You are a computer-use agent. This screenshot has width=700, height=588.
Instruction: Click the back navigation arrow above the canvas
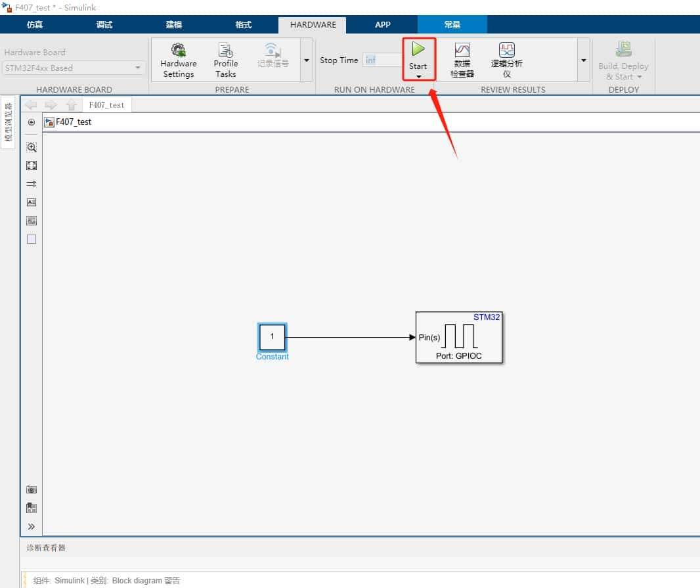pos(30,104)
